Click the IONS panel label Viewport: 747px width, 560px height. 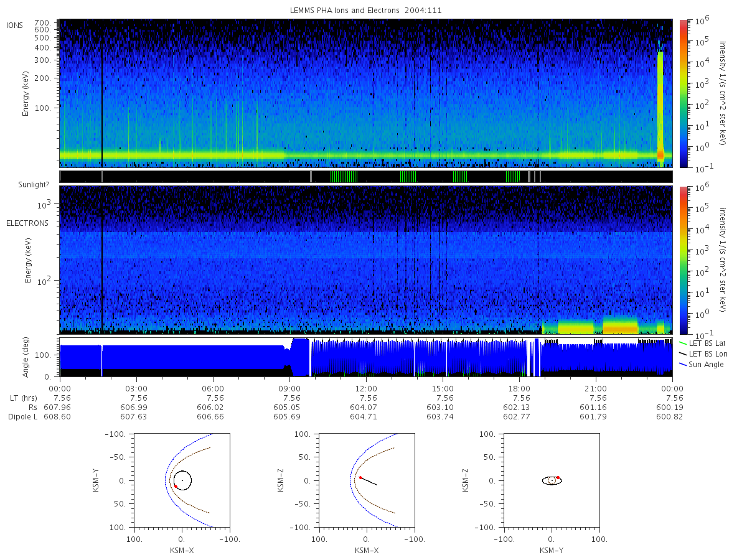point(15,25)
